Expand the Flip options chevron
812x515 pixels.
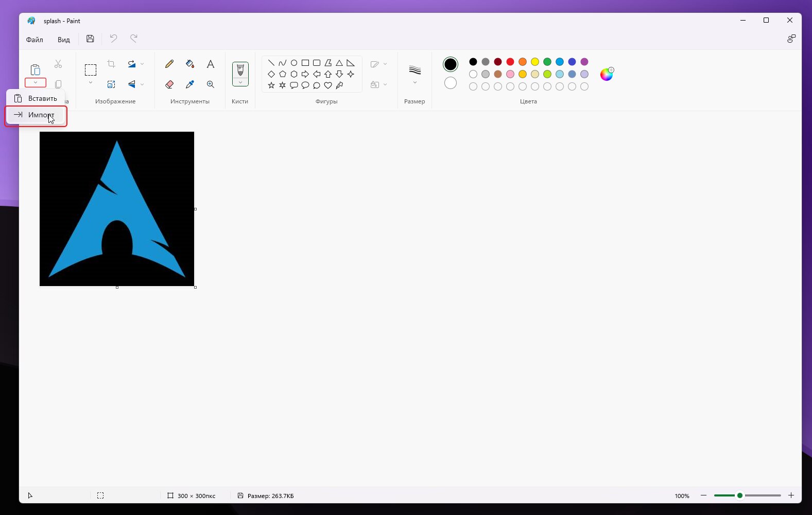(x=142, y=84)
